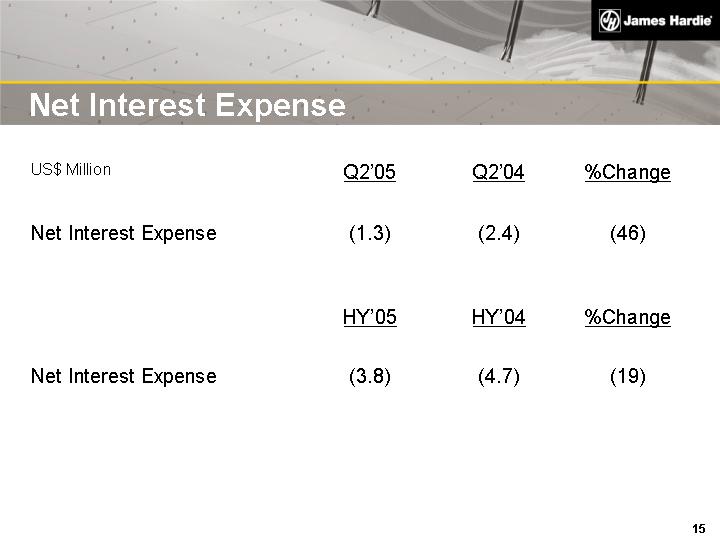Select the %Change header beside Q2'04
This screenshot has height=540, width=720.
point(627,173)
